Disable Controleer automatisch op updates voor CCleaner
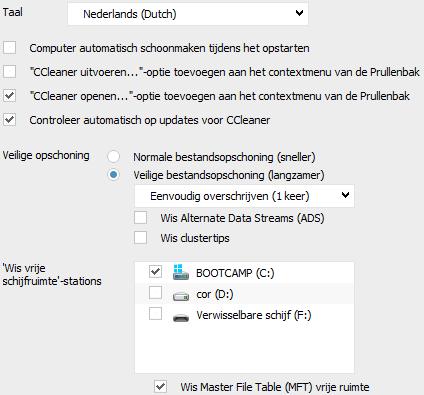424x395 pixels. coord(9,119)
